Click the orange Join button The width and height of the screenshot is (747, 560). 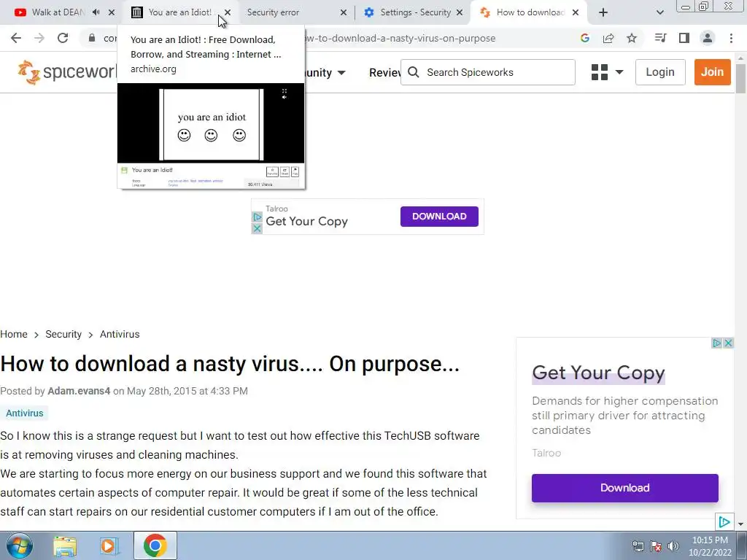tap(712, 72)
